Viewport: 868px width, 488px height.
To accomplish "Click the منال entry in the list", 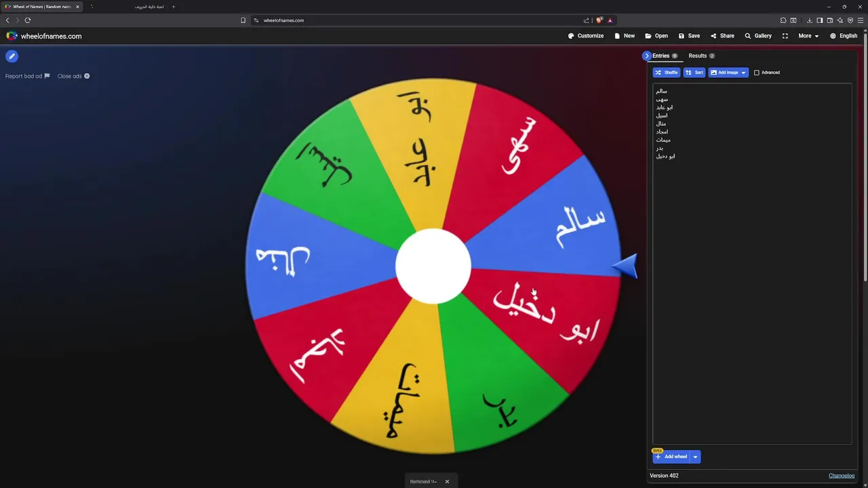I will click(x=661, y=123).
